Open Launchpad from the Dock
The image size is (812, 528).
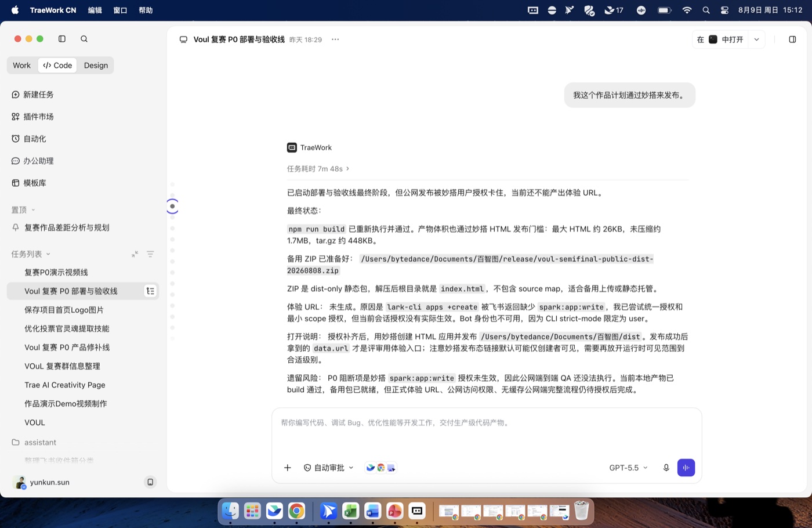tap(252, 511)
